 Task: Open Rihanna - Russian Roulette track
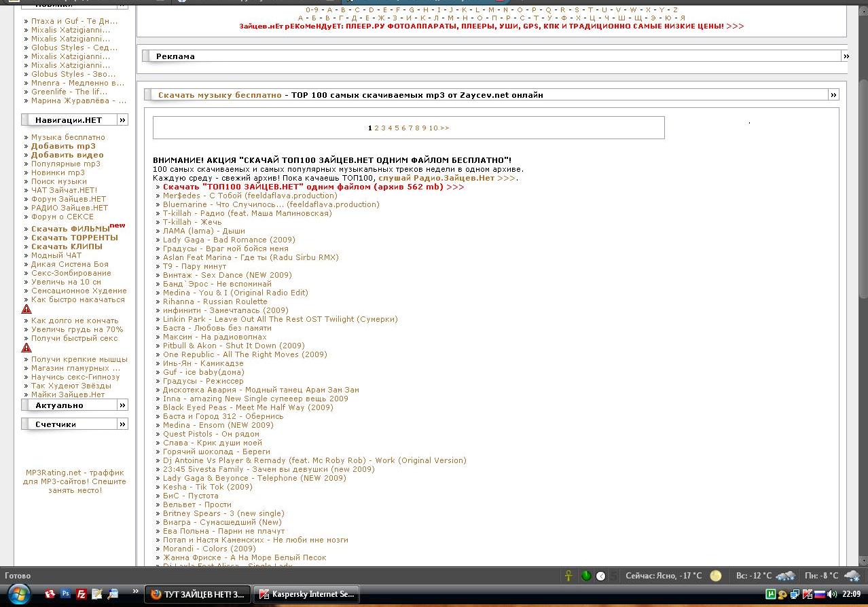[215, 301]
